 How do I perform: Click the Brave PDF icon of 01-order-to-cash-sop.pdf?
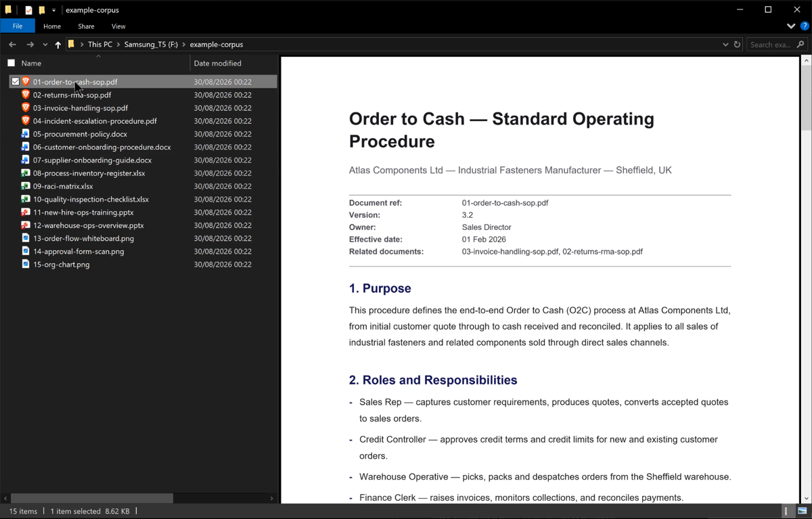pyautogui.click(x=26, y=82)
